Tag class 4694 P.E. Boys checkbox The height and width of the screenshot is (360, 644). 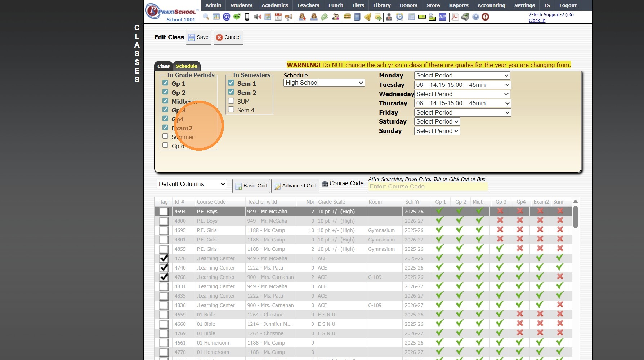[164, 212]
